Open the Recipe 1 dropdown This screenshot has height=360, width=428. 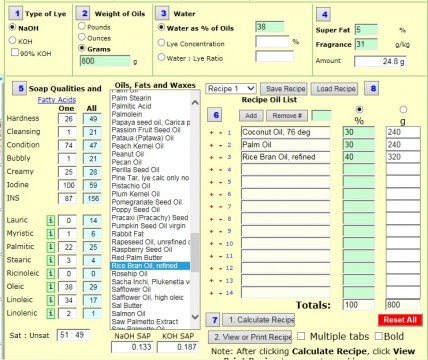point(231,89)
